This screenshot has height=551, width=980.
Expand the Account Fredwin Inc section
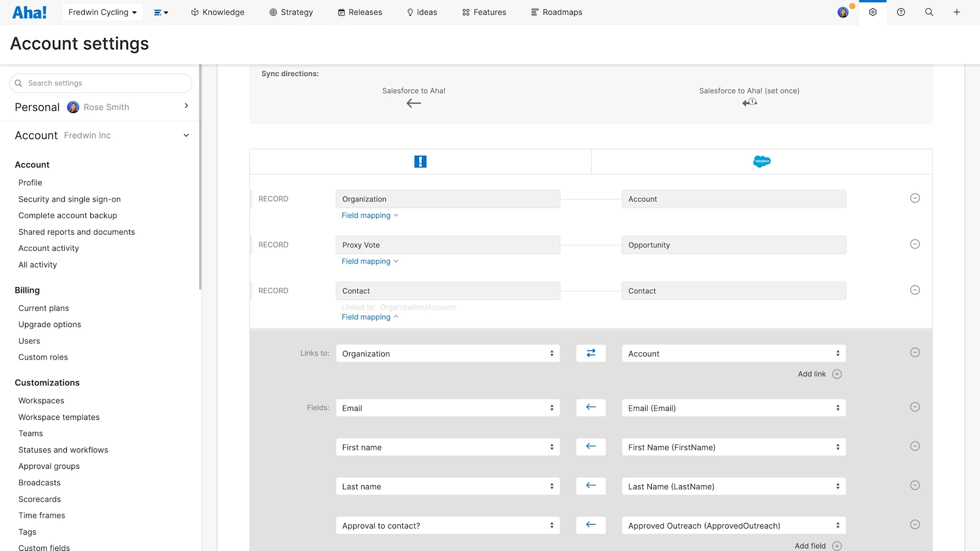click(186, 135)
